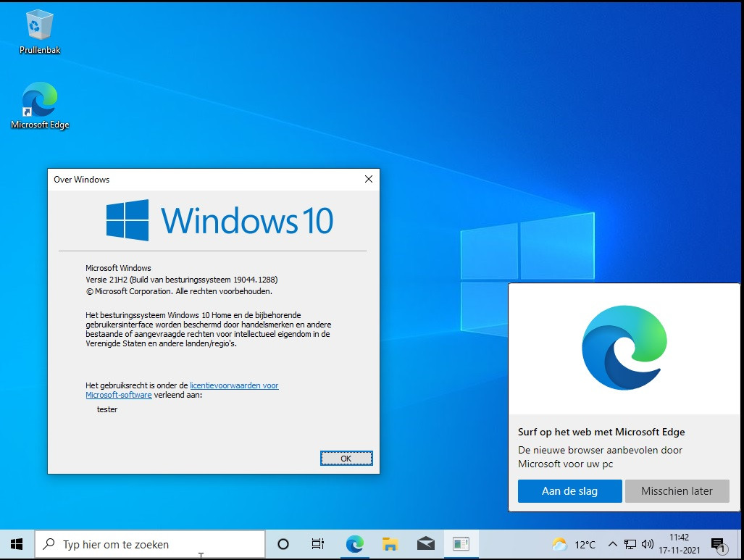744x560 pixels.
Task: Click the Windows 10 logo in the dialog
Action: [x=220, y=220]
